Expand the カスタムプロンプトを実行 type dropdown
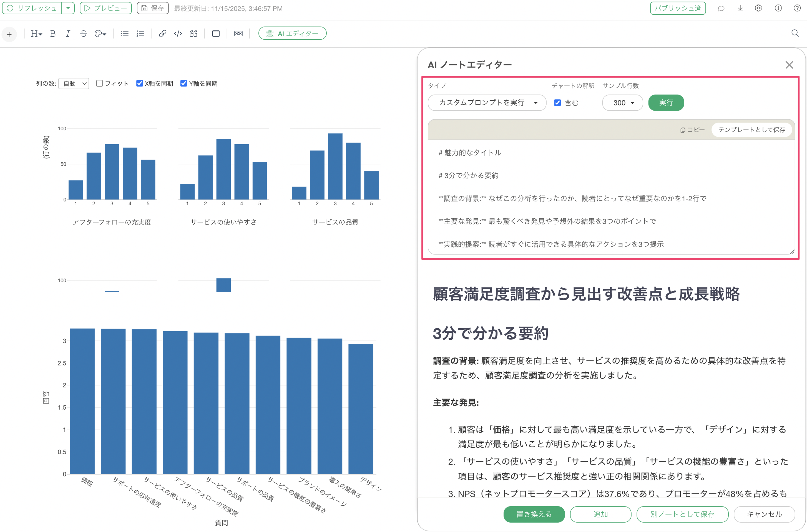Viewport: 807px width, 532px height. pyautogui.click(x=487, y=103)
